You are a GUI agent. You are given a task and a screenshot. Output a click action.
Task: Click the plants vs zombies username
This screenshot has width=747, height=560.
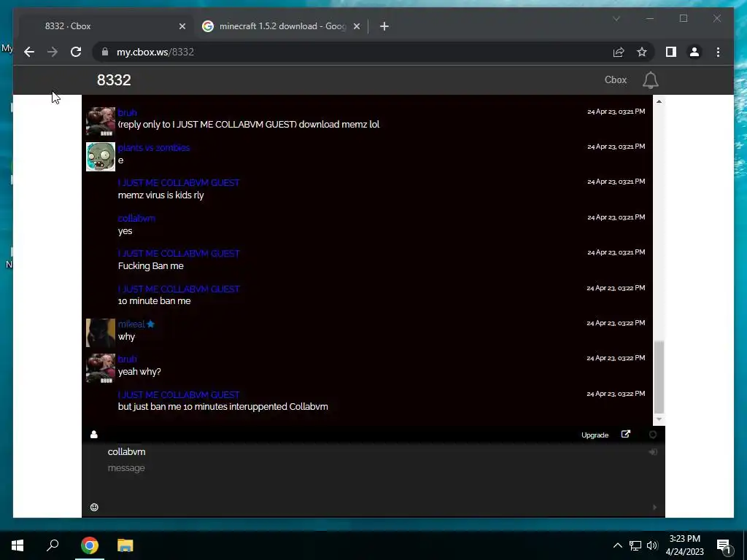pyautogui.click(x=154, y=147)
